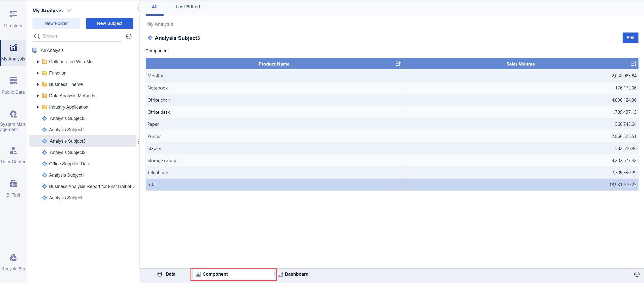The image size is (644, 283).
Task: Click the Edit button
Action: tap(630, 38)
